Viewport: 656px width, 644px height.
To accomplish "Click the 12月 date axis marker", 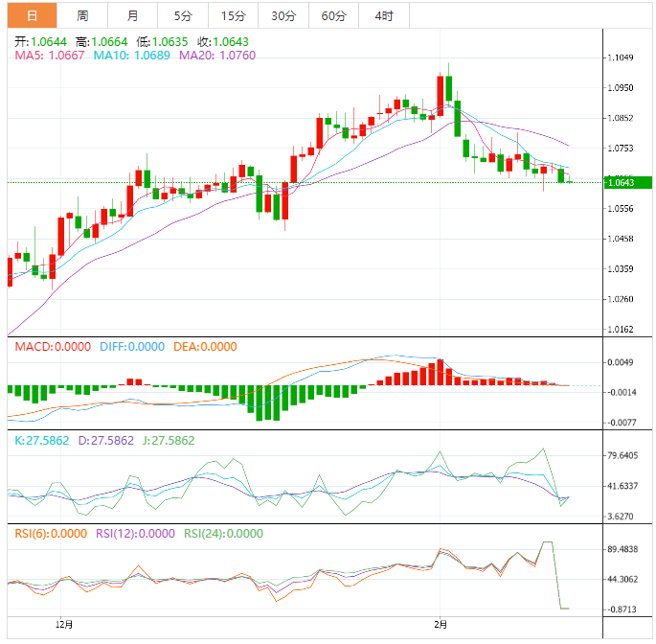I will click(63, 625).
